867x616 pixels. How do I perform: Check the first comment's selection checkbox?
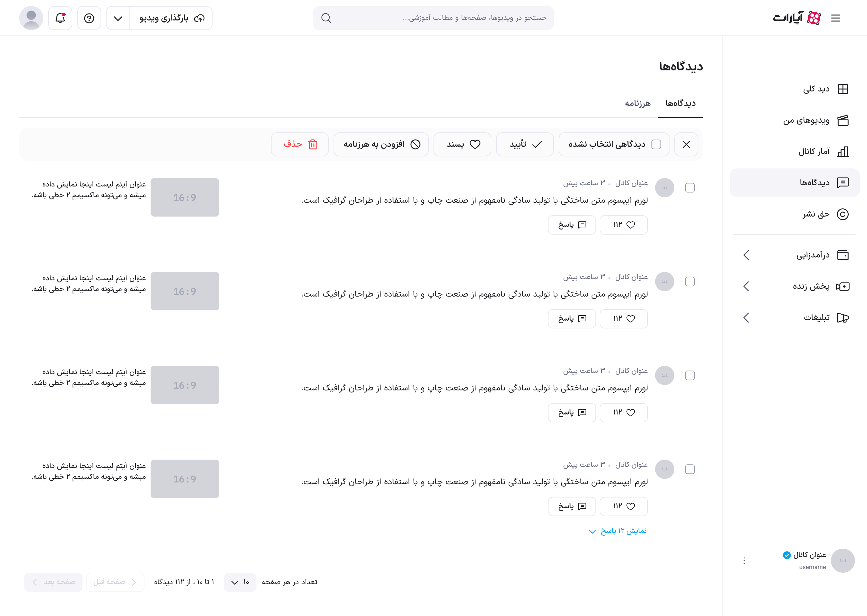(690, 187)
